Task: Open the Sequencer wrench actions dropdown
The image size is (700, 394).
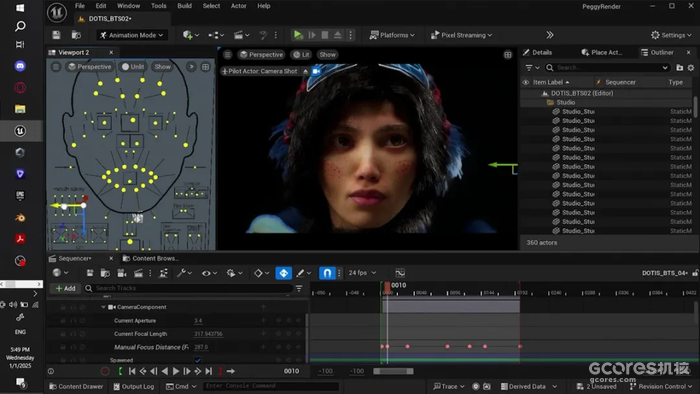Action: tap(183, 273)
